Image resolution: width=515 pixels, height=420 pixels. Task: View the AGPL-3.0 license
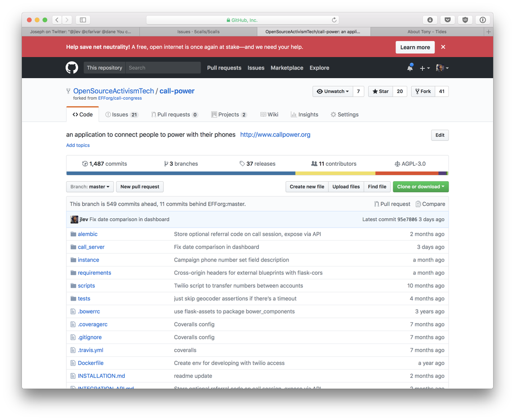pyautogui.click(x=410, y=164)
